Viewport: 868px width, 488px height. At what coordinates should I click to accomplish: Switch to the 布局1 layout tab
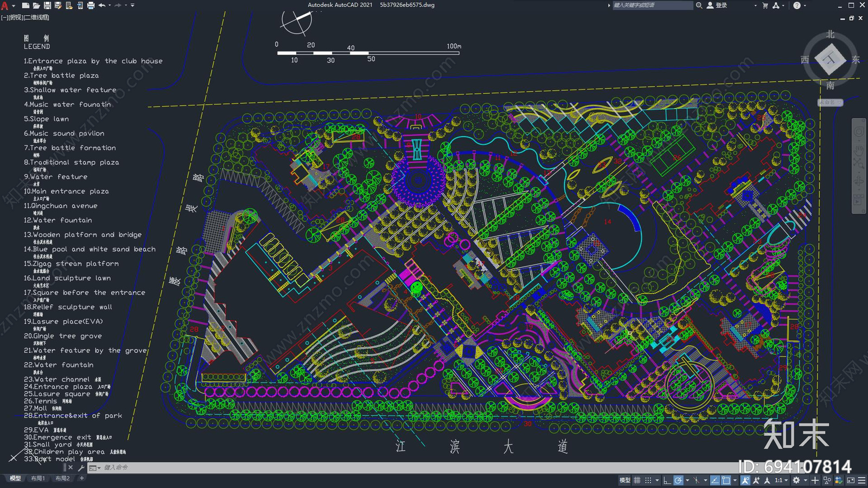click(x=37, y=478)
